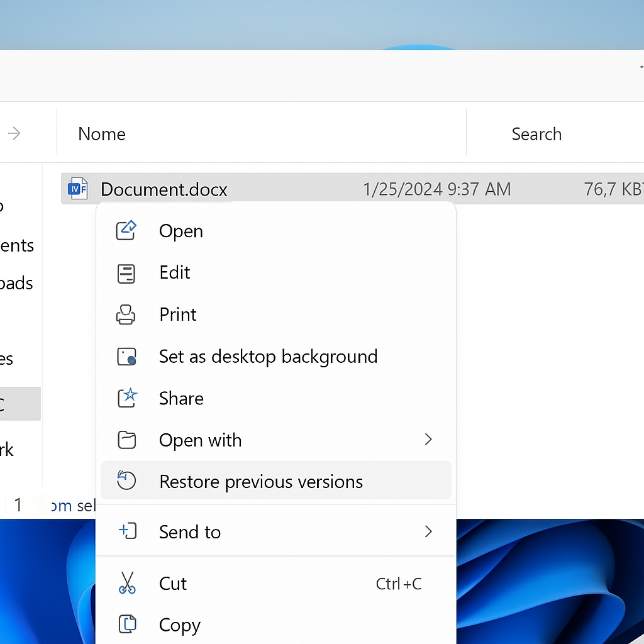Select the Document.docx file name
This screenshot has height=644, width=644.
coord(164,189)
